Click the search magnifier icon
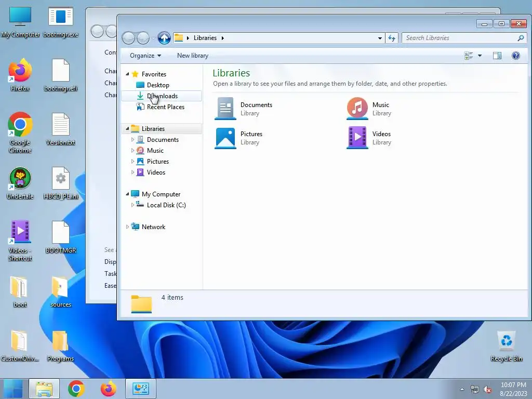Screen dimensions: 532x399 (x=521, y=38)
